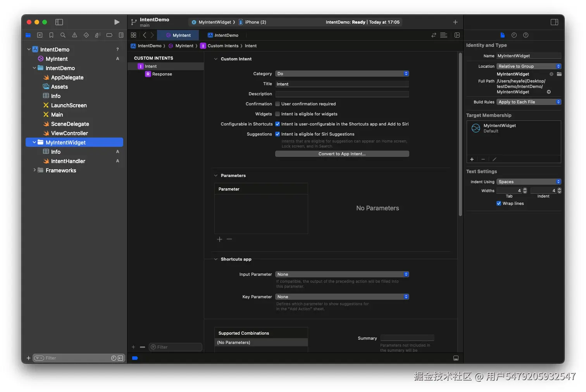This screenshot has width=586, height=392.
Task: Adjust editor options lines icon
Action: 444,35
